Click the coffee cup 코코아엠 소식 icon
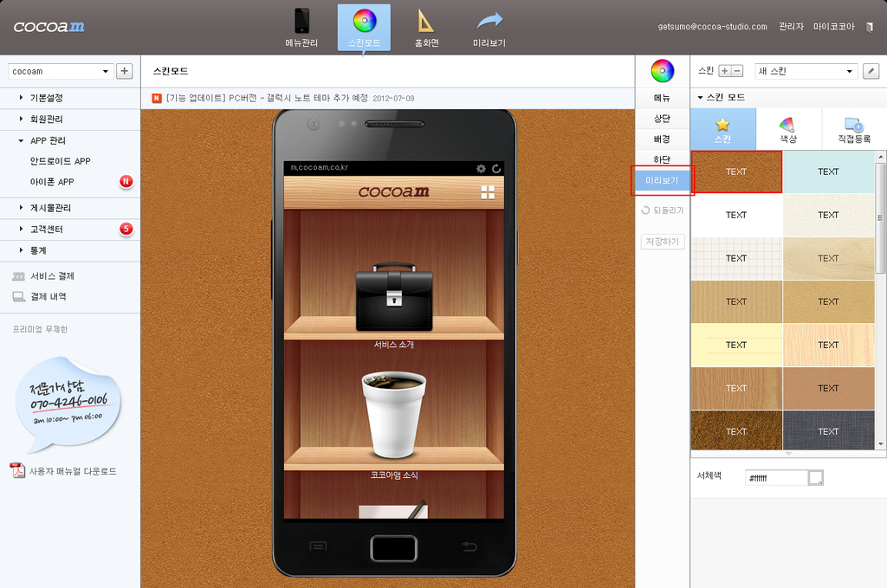 [x=394, y=414]
